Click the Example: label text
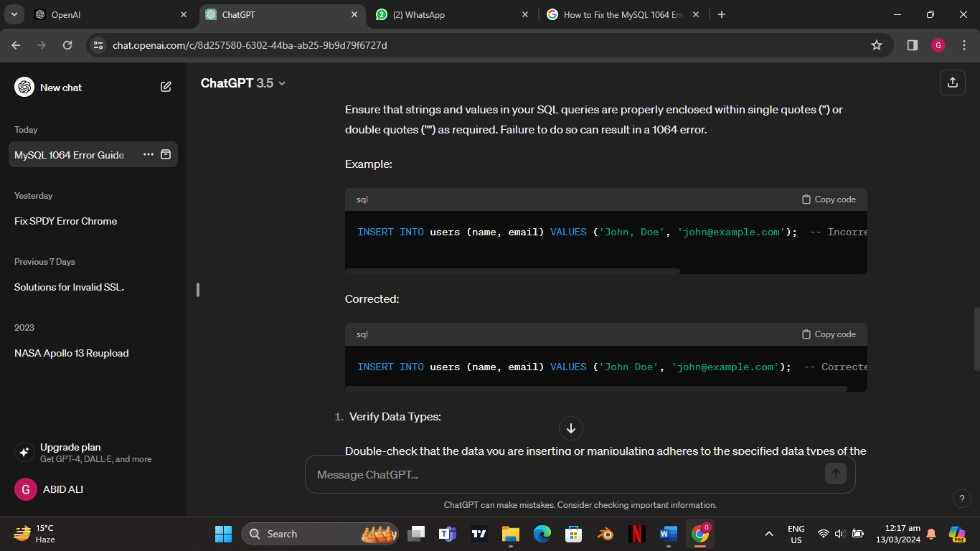The image size is (980, 551). coord(368,164)
